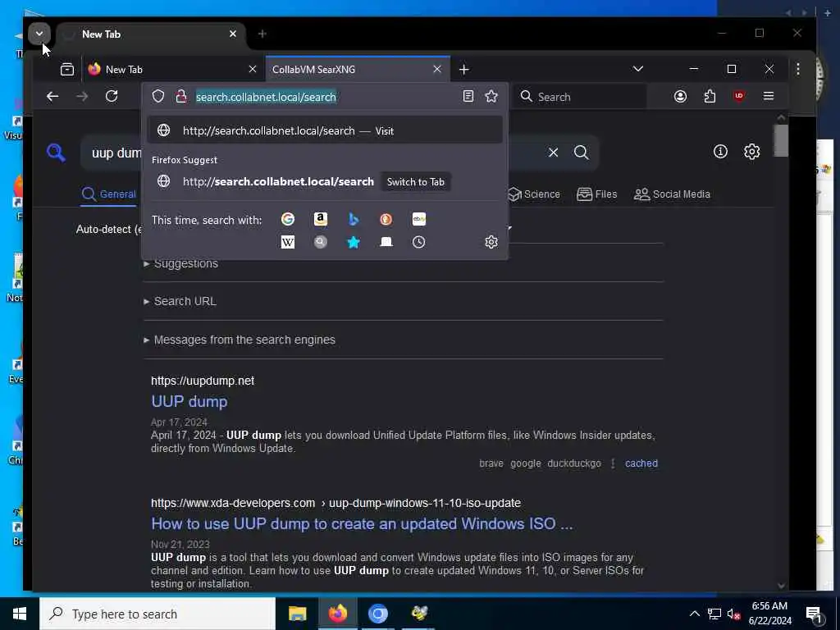Click the Firefox Search box
The width and height of the screenshot is (840, 630).
coord(580,97)
